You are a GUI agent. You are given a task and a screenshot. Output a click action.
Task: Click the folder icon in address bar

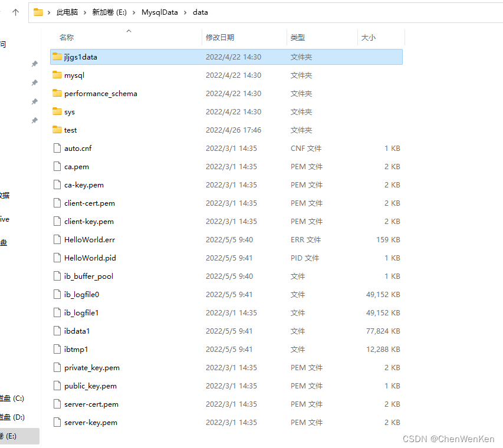38,12
